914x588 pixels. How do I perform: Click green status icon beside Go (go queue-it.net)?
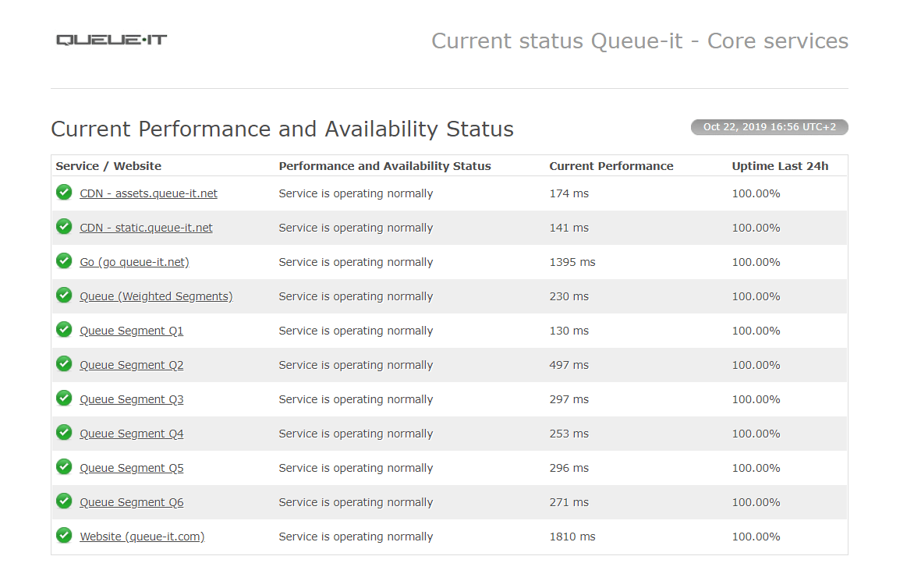(x=64, y=260)
